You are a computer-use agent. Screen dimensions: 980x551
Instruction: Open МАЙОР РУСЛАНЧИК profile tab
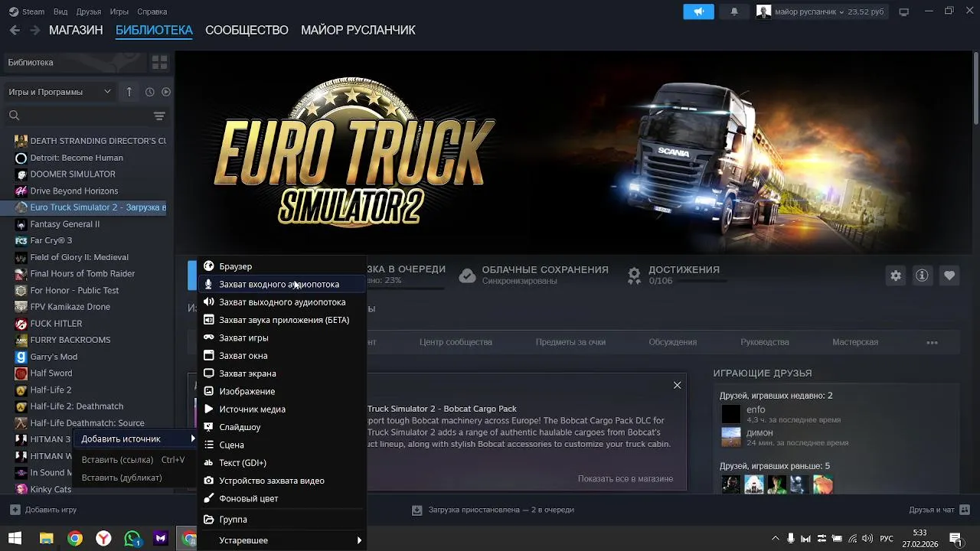tap(358, 30)
